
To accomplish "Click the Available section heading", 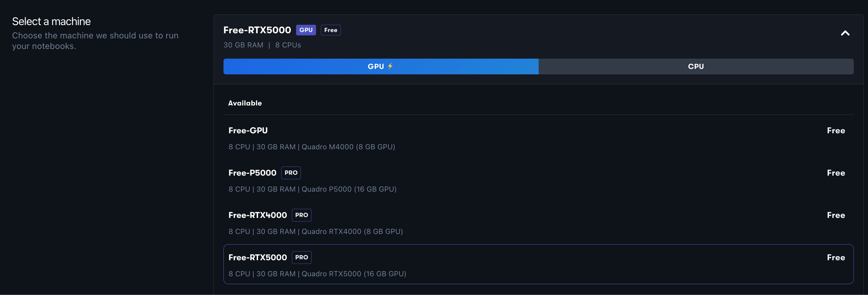I will [x=245, y=103].
